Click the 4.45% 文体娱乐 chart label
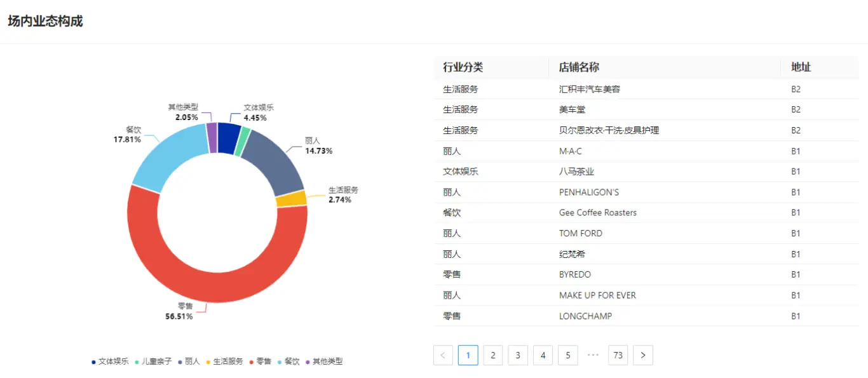The height and width of the screenshot is (378, 868). pyautogui.click(x=259, y=113)
